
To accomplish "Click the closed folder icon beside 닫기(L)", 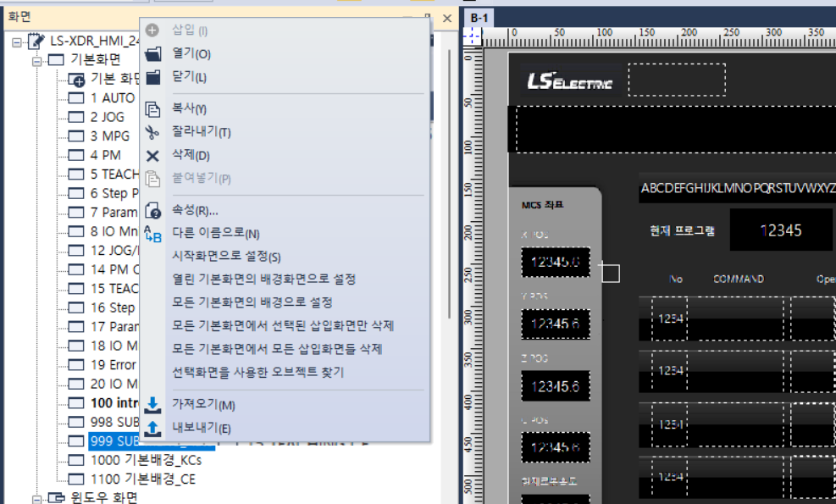I will [x=153, y=77].
